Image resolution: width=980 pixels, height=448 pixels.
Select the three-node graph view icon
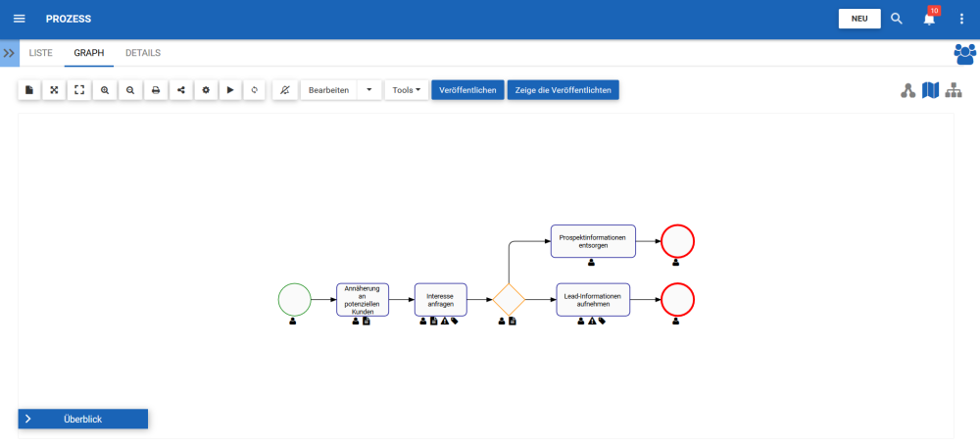908,90
